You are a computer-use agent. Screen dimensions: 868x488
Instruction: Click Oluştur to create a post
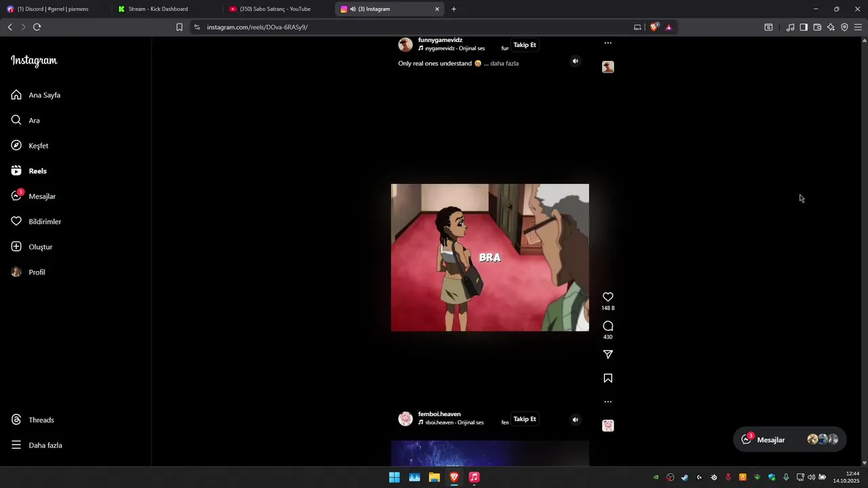32,247
